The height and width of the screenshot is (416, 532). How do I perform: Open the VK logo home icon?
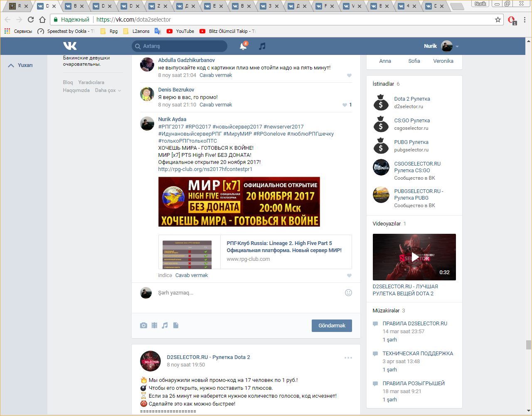point(70,46)
